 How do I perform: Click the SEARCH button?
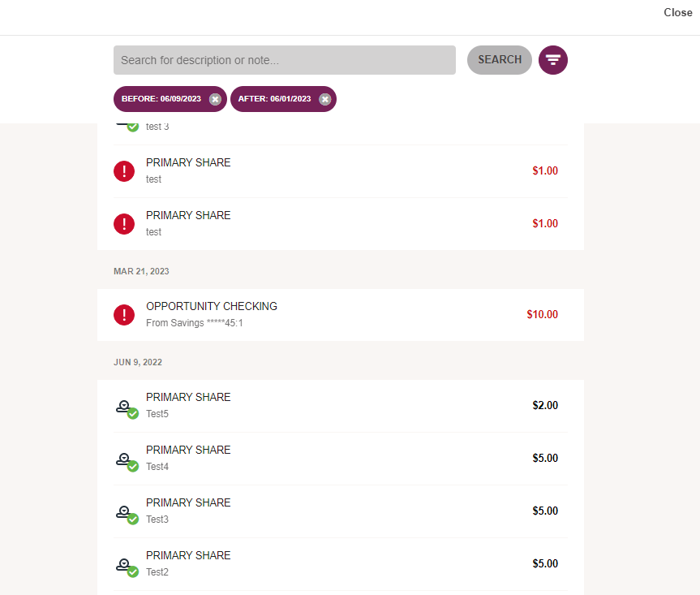click(500, 60)
